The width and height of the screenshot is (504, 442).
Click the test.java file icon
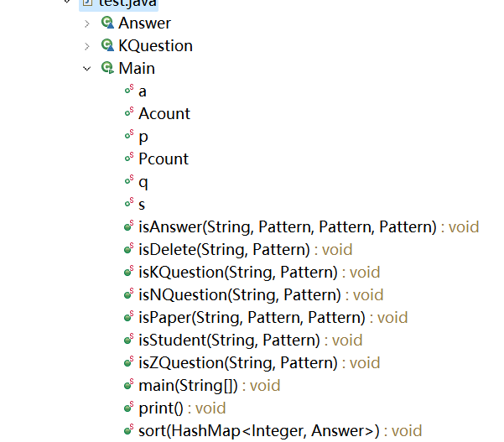(x=87, y=3)
